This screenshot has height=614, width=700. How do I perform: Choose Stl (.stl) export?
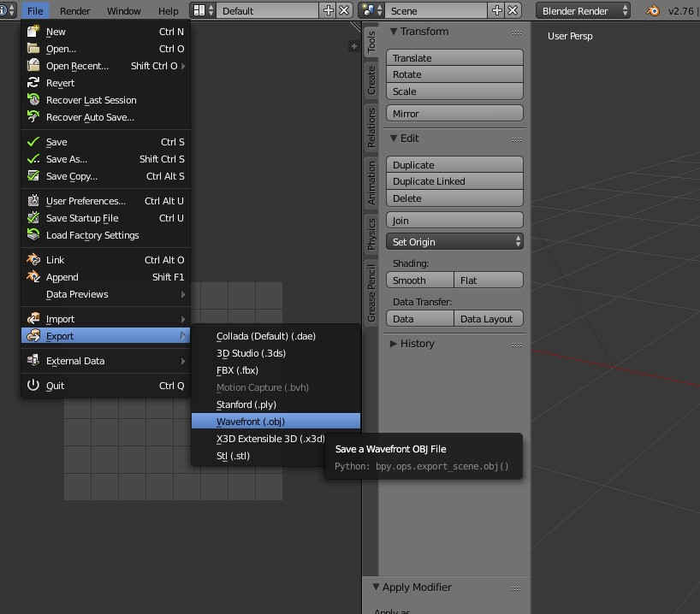click(276, 456)
